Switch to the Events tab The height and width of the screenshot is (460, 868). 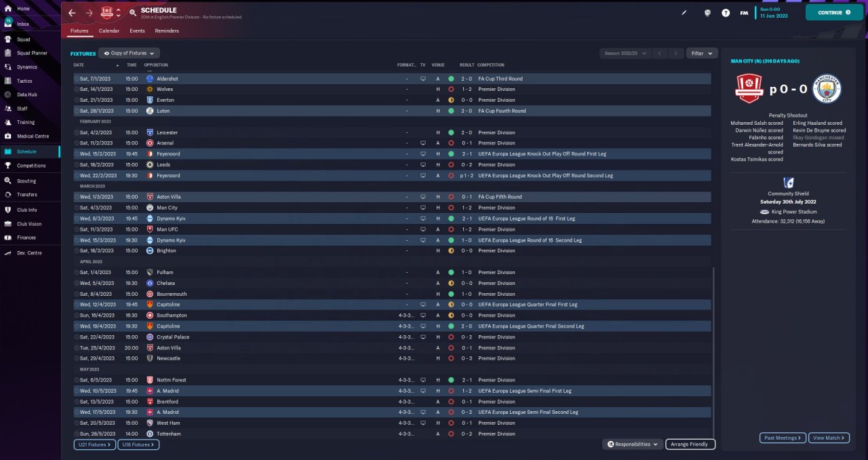pos(137,31)
